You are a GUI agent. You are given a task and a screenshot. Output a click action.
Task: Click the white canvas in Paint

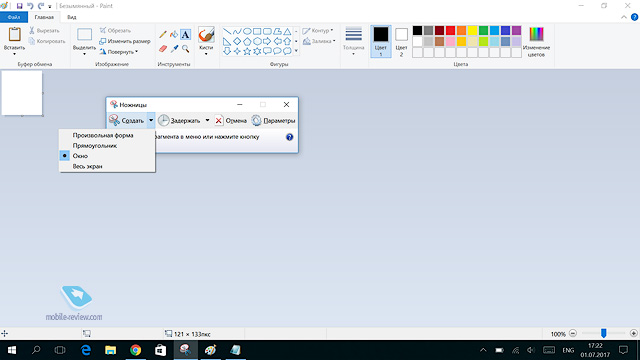click(x=22, y=93)
